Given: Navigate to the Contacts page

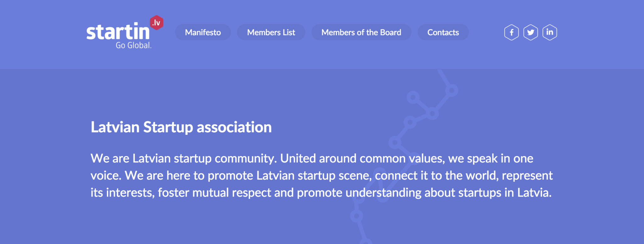Looking at the screenshot, I should tap(443, 32).
